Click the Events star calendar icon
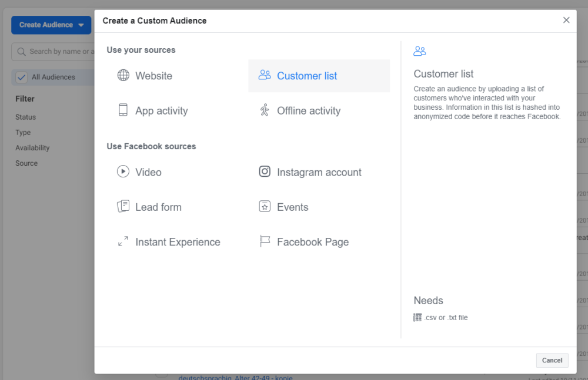This screenshot has height=380, width=588. [x=265, y=206]
